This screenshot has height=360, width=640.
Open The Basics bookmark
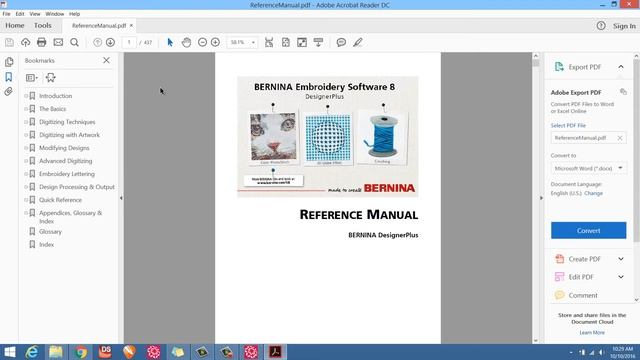pos(52,109)
